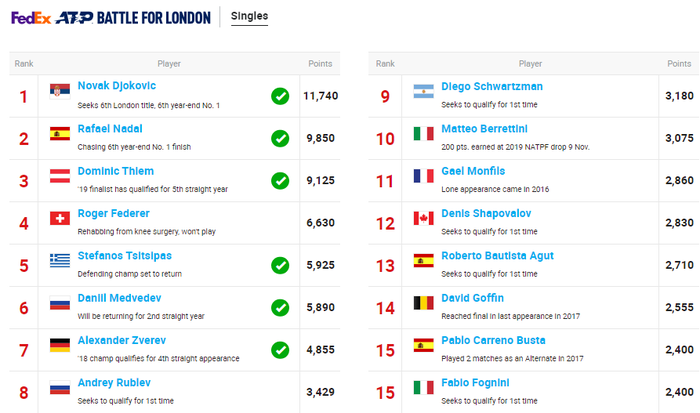Open Fabio Fognini's player profile link
This screenshot has width=700, height=413.
475,383
